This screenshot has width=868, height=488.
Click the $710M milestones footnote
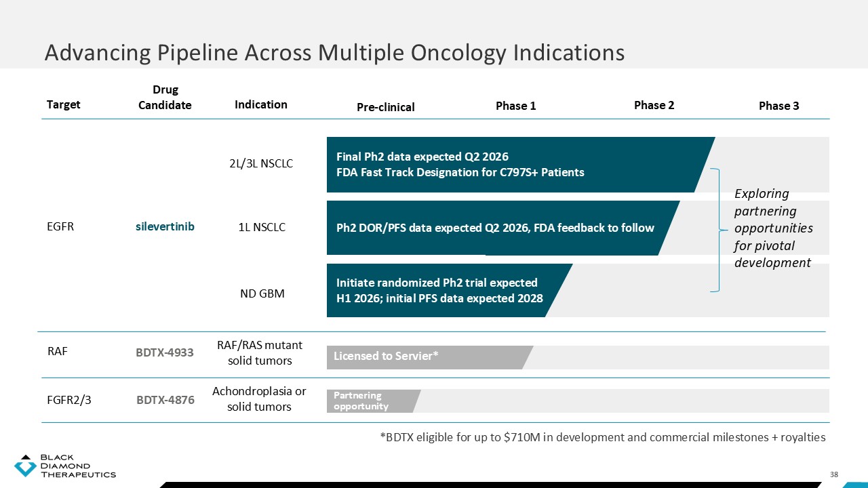click(x=603, y=437)
